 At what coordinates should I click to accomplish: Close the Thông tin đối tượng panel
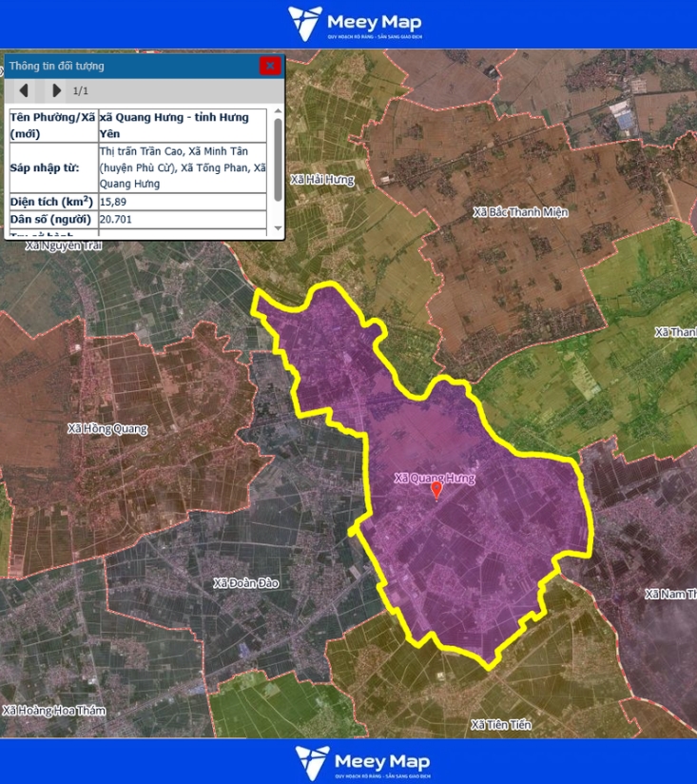[270, 66]
